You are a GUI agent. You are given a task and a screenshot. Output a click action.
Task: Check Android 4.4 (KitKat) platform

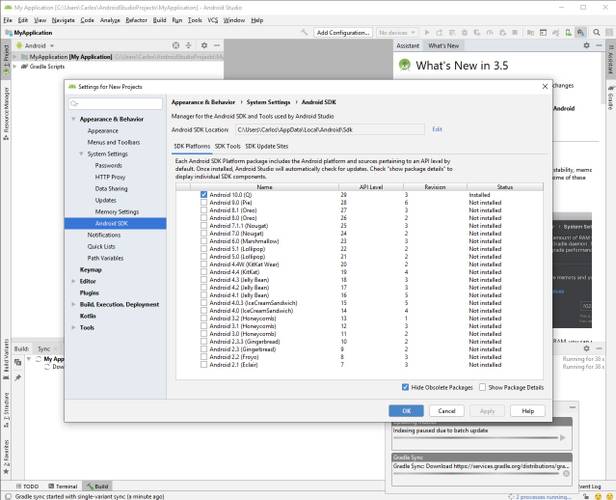tap(204, 272)
